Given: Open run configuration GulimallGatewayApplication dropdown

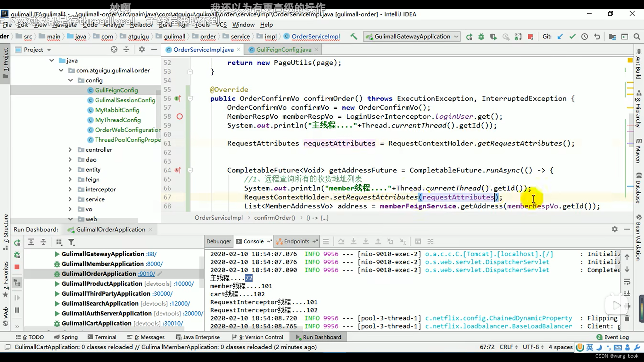Looking at the screenshot, I should coord(412,37).
